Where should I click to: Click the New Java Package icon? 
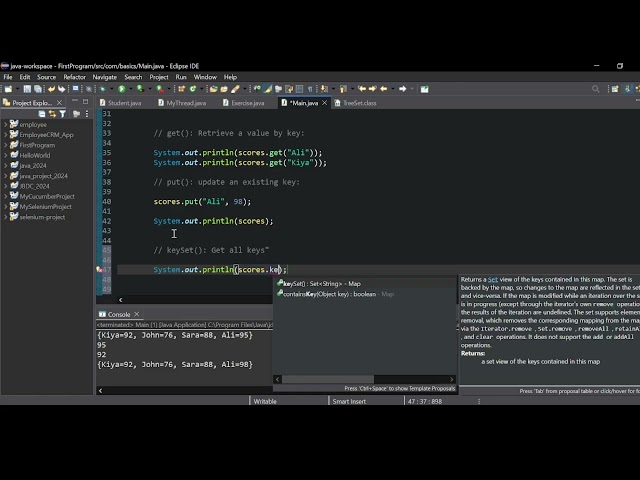point(181,89)
